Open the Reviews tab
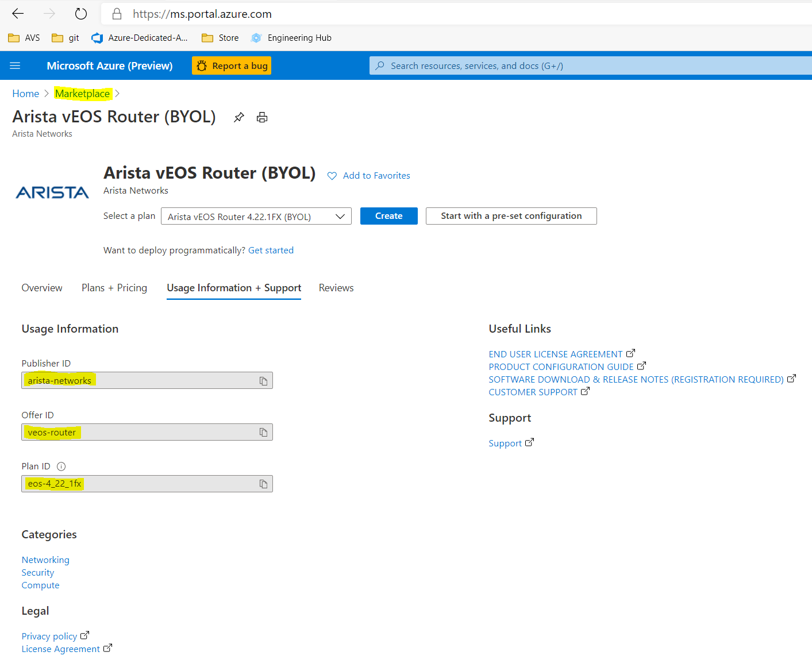Image resolution: width=812 pixels, height=671 pixels. pos(336,288)
